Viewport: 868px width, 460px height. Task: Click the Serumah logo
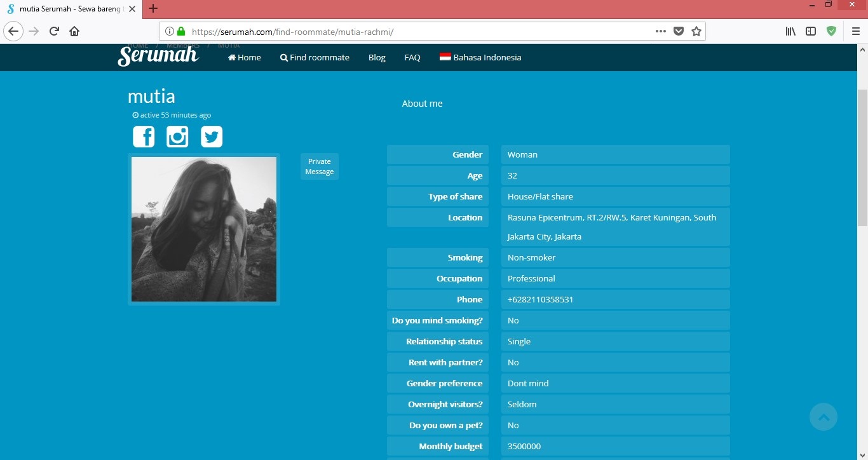click(158, 56)
